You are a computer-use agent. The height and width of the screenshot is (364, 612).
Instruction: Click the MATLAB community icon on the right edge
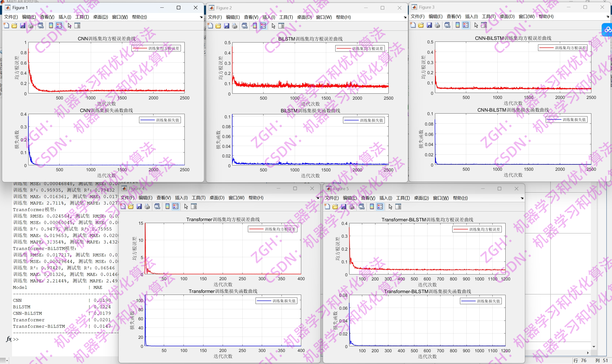608,30
